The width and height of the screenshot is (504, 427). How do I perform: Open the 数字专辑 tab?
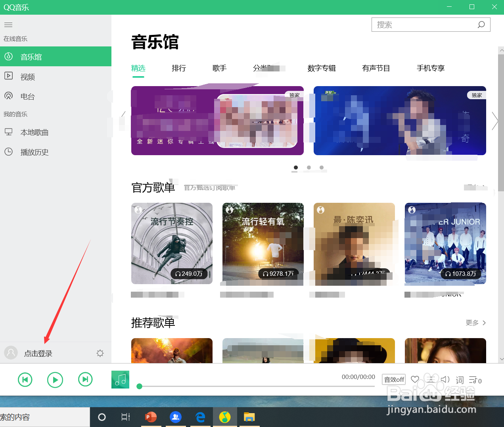coord(322,68)
